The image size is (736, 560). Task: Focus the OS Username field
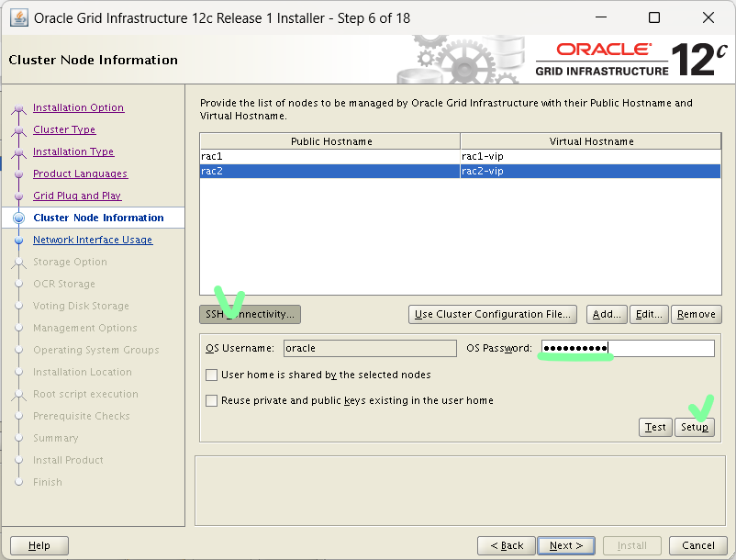370,348
